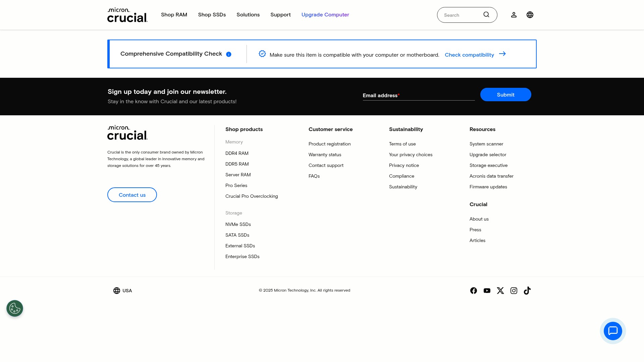644x362 pixels.
Task: Open the NVMe SSDs link
Action: coord(238,225)
